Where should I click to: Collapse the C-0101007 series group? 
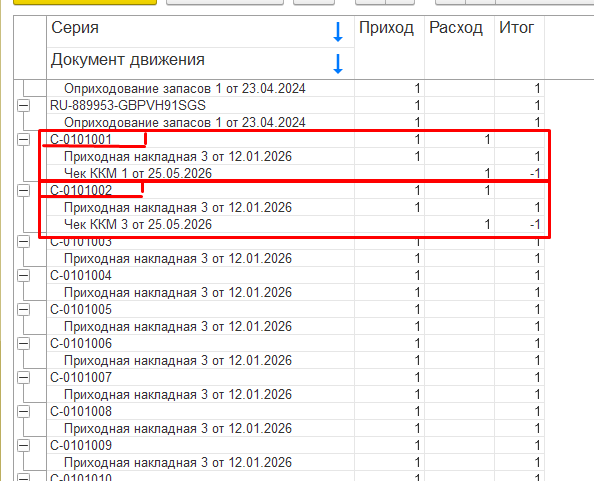tap(23, 377)
